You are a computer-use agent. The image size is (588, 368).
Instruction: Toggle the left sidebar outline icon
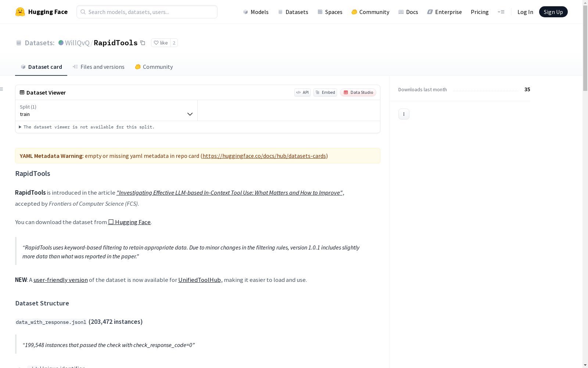2,89
